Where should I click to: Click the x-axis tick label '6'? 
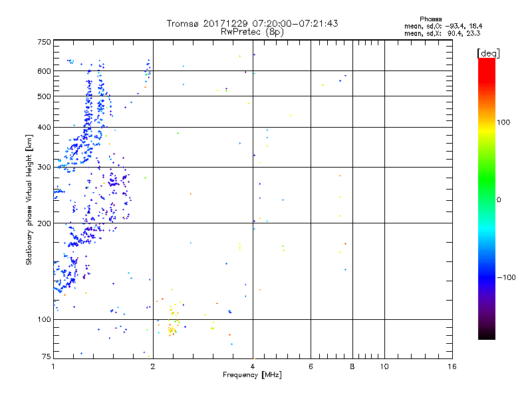pos(311,366)
